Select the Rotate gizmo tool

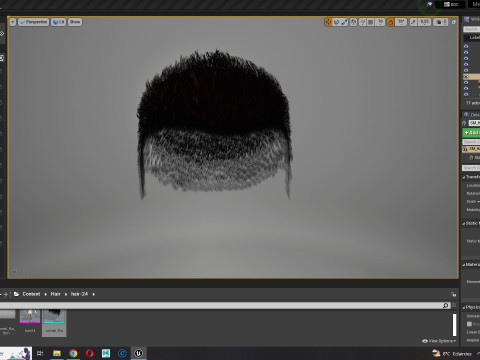[x=336, y=22]
